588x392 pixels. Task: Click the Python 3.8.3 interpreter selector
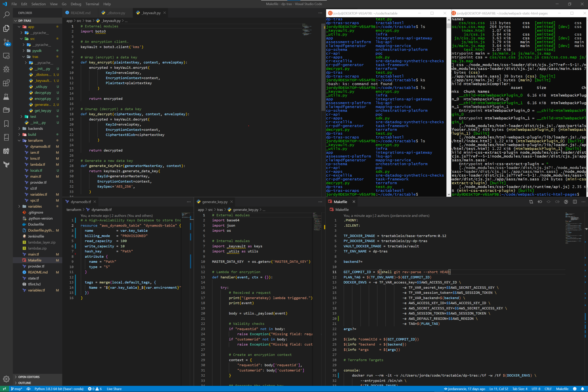click(59, 389)
